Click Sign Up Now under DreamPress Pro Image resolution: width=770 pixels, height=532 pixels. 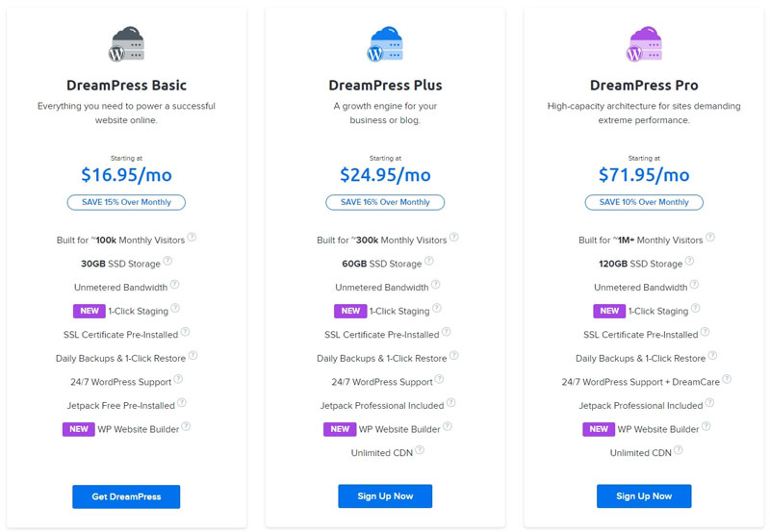pyautogui.click(x=644, y=496)
